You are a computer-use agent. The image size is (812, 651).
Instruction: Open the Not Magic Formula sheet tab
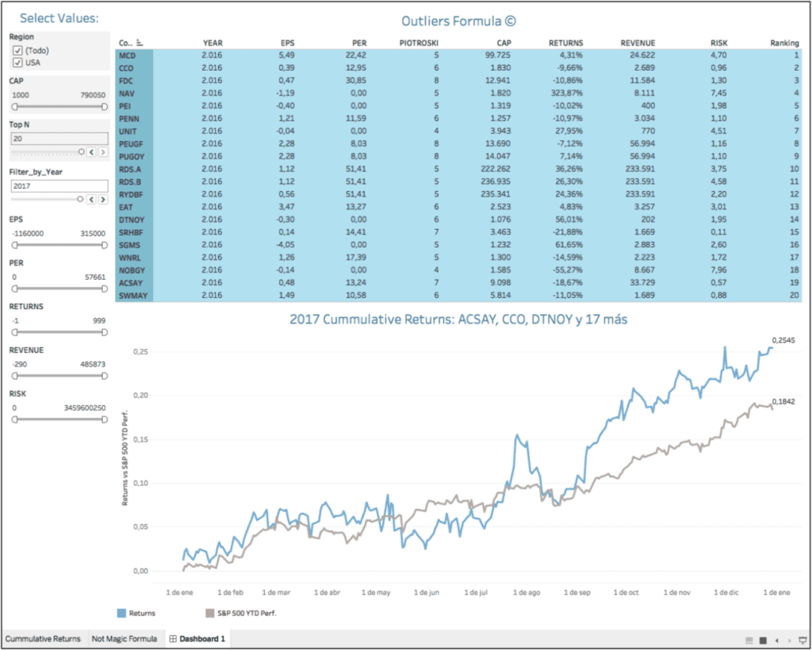click(124, 639)
